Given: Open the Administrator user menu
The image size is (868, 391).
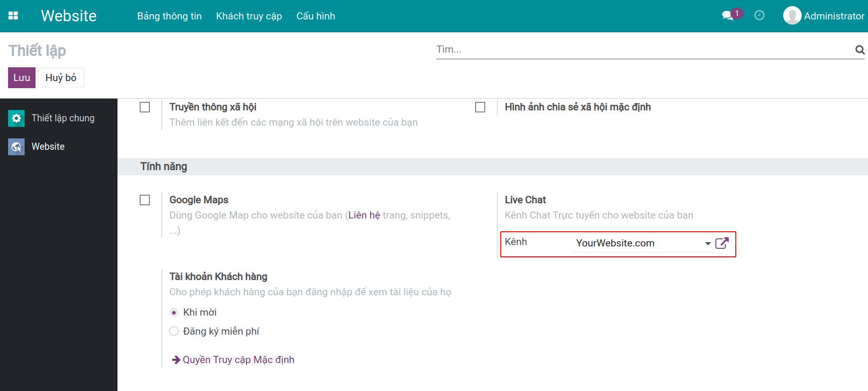Looking at the screenshot, I should (824, 16).
